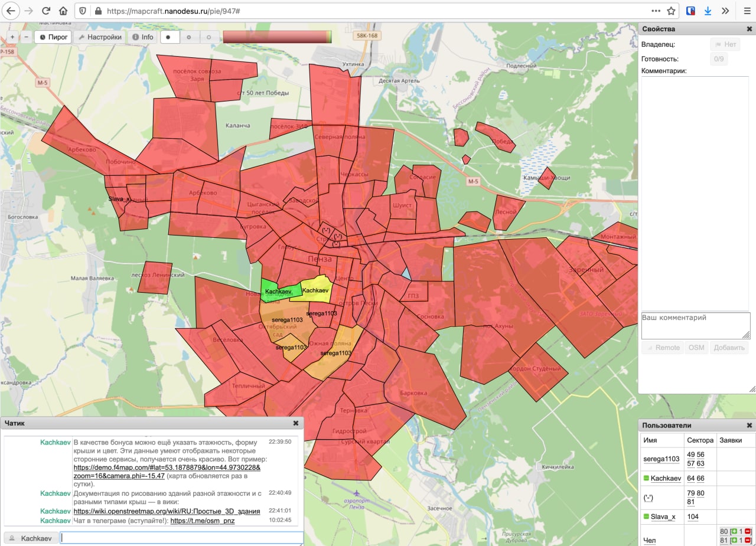The width and height of the screenshot is (756, 546).
Task: Open the Пирог pie menu
Action: (x=53, y=37)
